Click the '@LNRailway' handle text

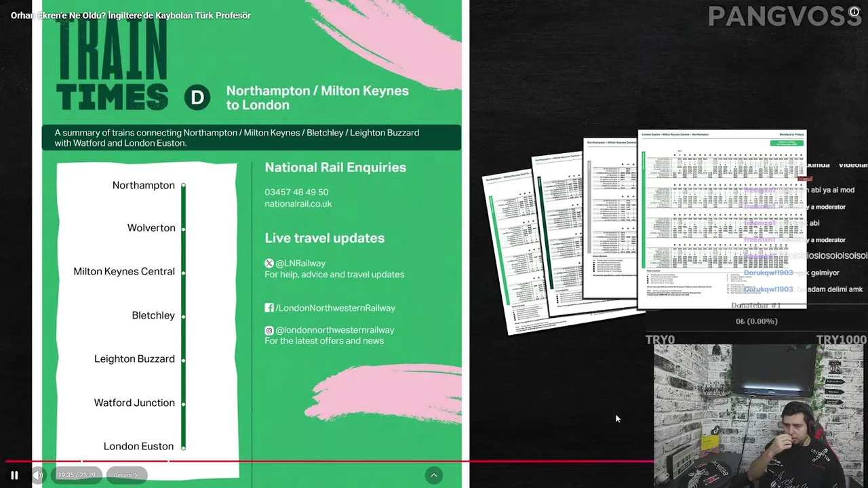pyautogui.click(x=300, y=263)
